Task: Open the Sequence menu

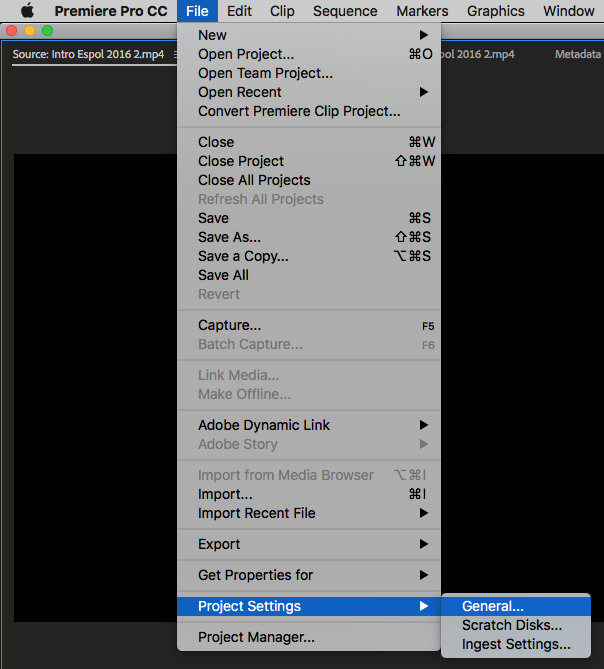Action: pos(345,11)
